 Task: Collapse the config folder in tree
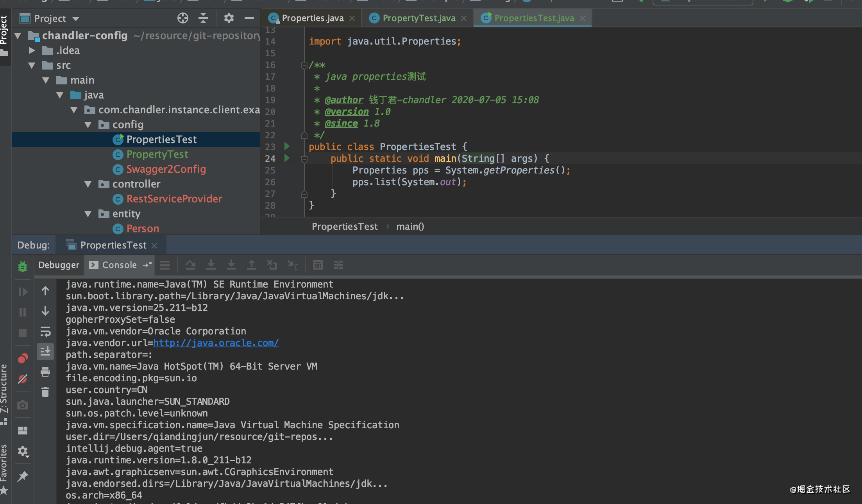point(88,125)
